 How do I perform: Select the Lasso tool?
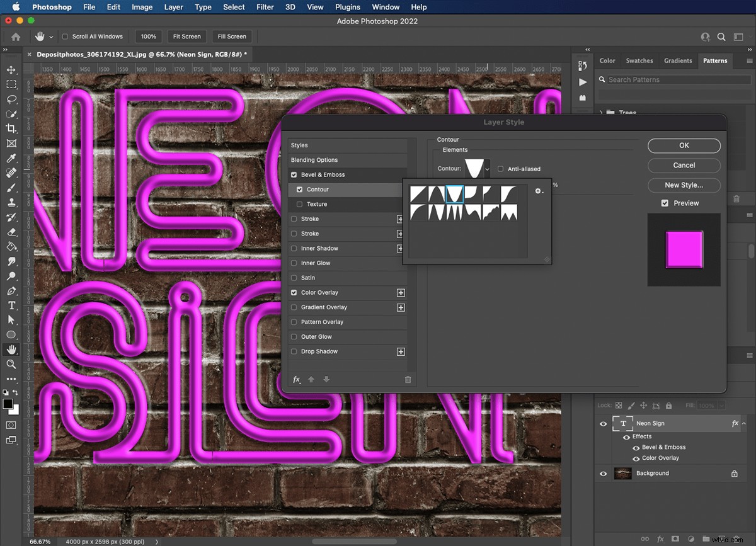tap(11, 100)
